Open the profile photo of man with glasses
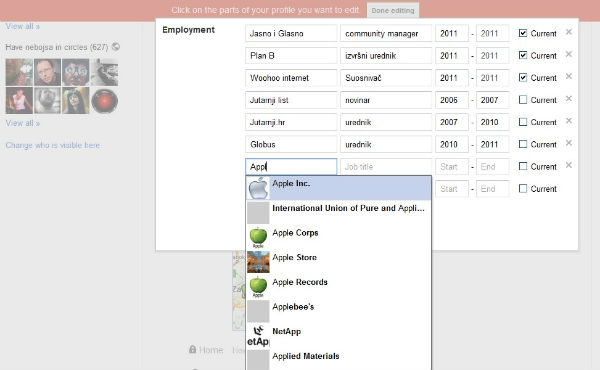Image resolution: width=600 pixels, height=370 pixels. coord(47,72)
